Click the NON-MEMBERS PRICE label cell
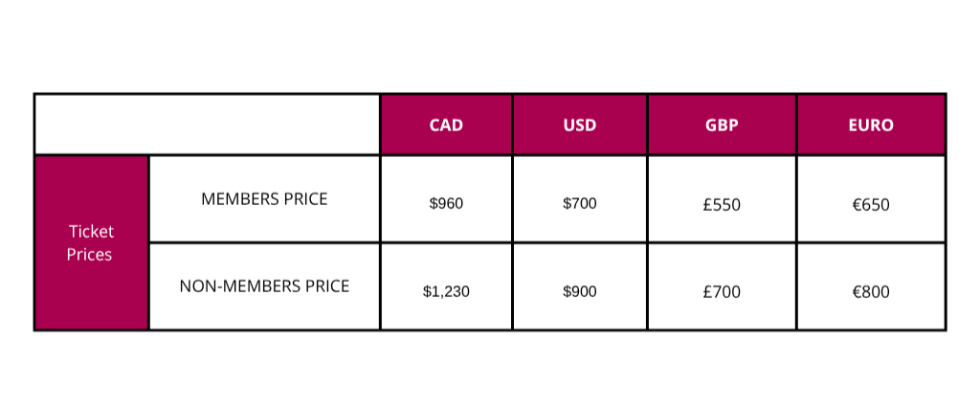Viewport: 980px width, 409px height. (x=264, y=286)
